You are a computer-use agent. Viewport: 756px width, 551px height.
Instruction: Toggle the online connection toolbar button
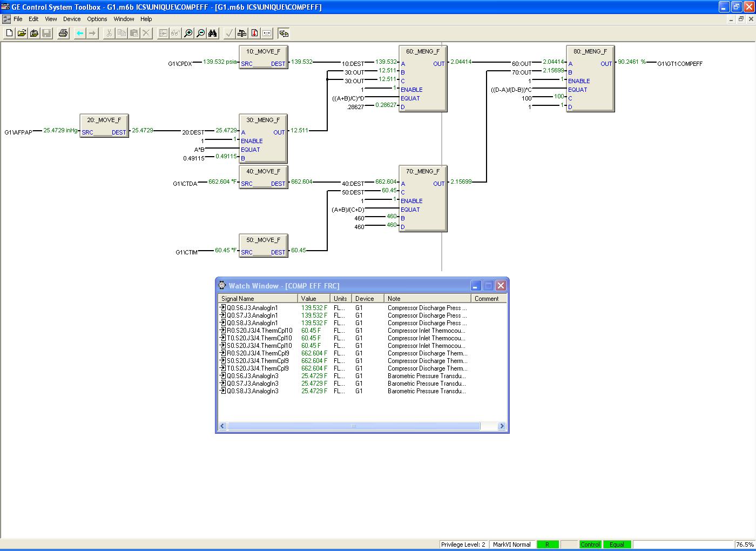pyautogui.click(x=283, y=33)
